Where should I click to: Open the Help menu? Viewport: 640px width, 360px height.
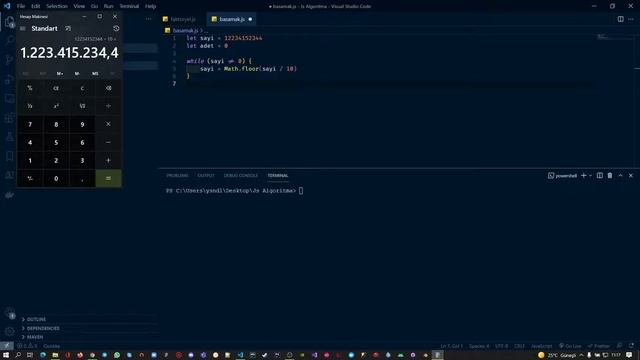click(151, 6)
